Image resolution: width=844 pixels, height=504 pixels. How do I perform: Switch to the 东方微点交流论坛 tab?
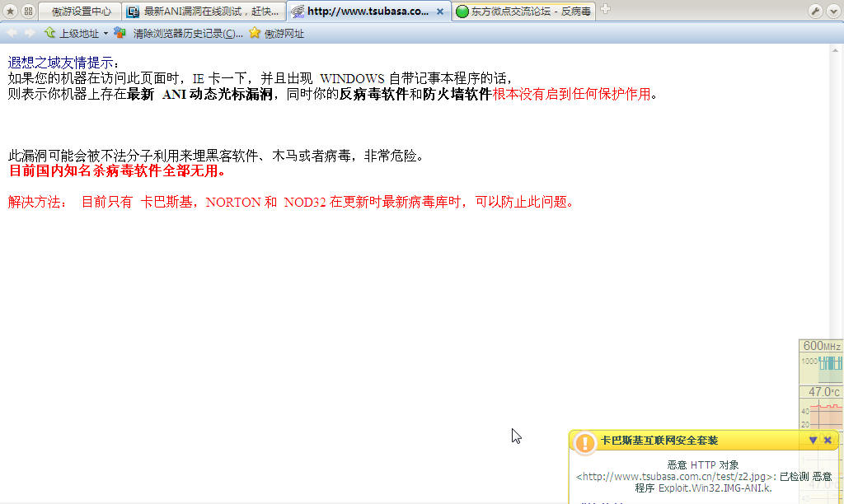coord(523,12)
